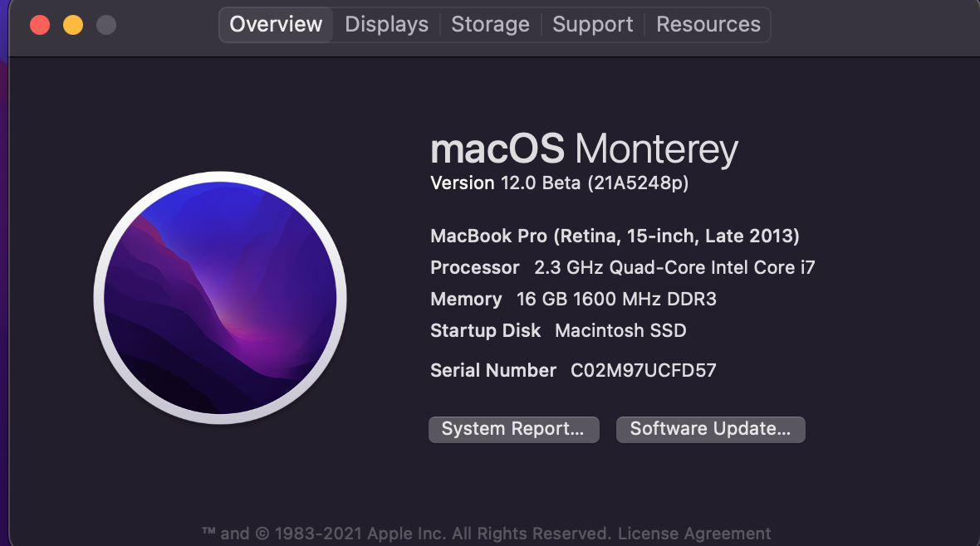Switch to the Overview tab
This screenshot has height=546, width=980.
coord(276,25)
